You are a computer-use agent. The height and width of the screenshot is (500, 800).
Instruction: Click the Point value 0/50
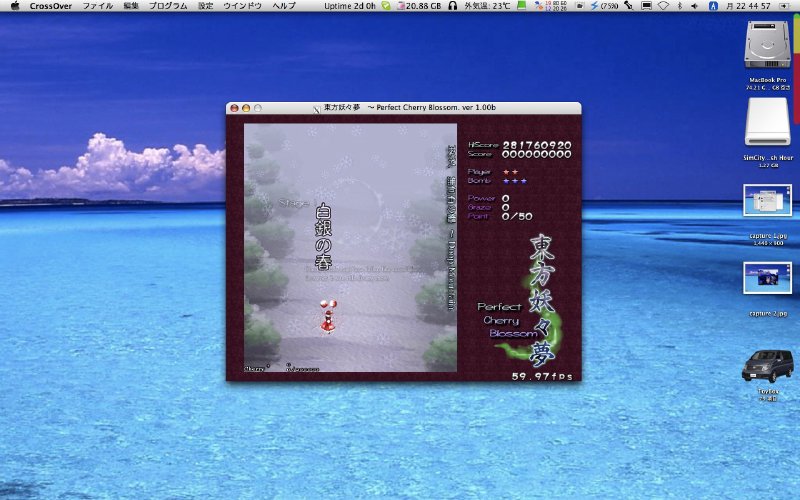click(x=517, y=216)
